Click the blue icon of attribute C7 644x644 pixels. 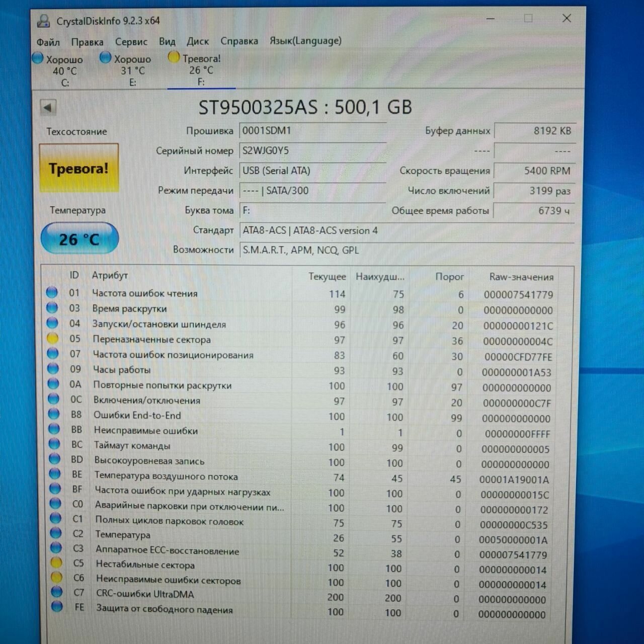click(x=57, y=592)
